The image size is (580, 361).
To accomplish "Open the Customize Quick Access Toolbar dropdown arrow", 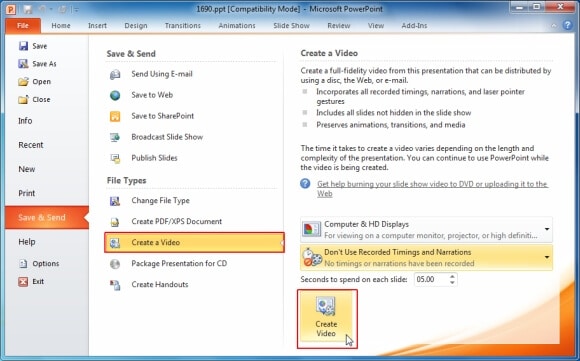I will [x=76, y=10].
